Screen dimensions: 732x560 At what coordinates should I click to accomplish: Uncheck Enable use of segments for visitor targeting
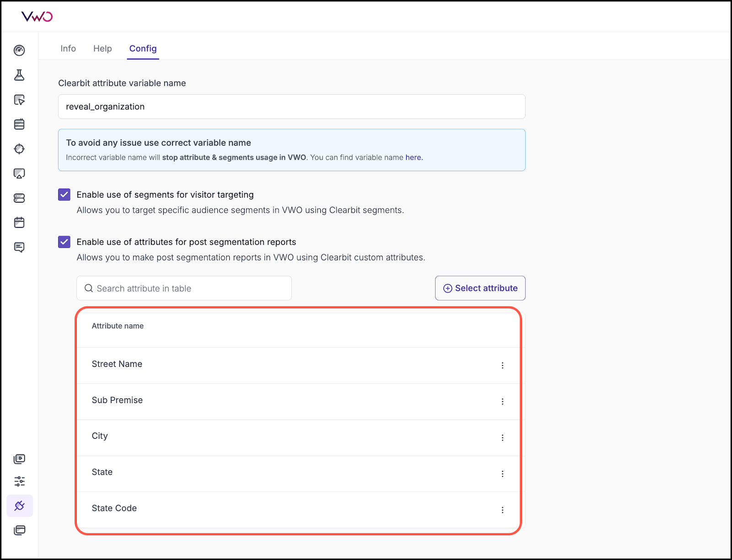(64, 194)
